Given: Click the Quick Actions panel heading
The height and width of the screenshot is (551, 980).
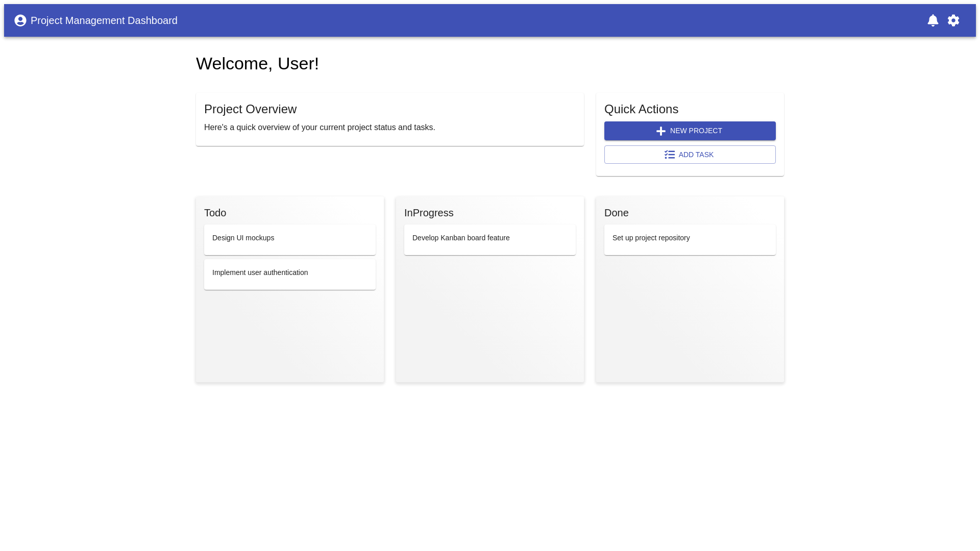Looking at the screenshot, I should pos(641,109).
